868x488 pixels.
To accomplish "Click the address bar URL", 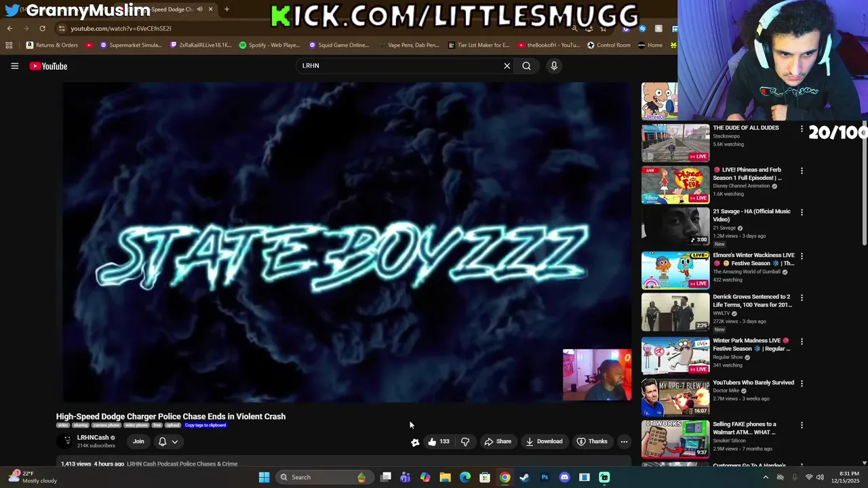I will tap(121, 28).
